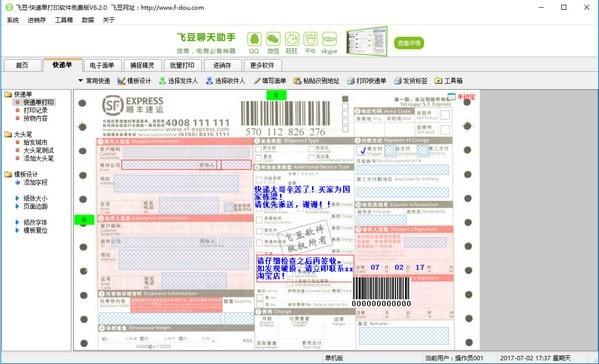Collapse the 模板设计 folder in sidebar

[x=8, y=174]
